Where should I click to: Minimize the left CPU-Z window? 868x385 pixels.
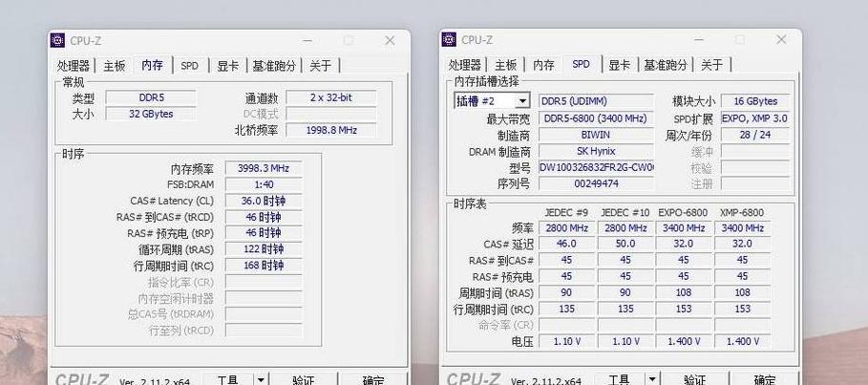307,40
